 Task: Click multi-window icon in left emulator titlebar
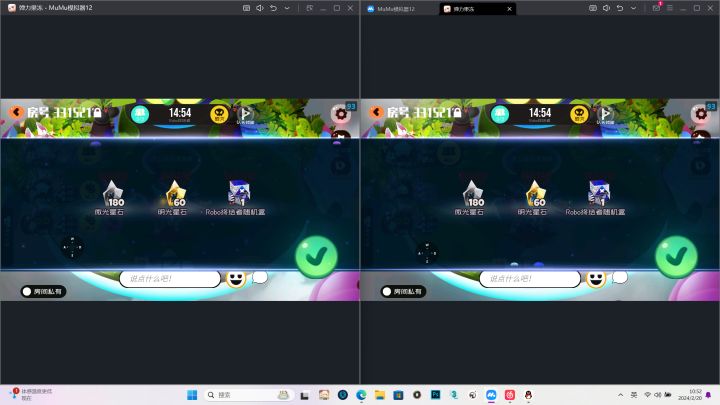point(309,8)
